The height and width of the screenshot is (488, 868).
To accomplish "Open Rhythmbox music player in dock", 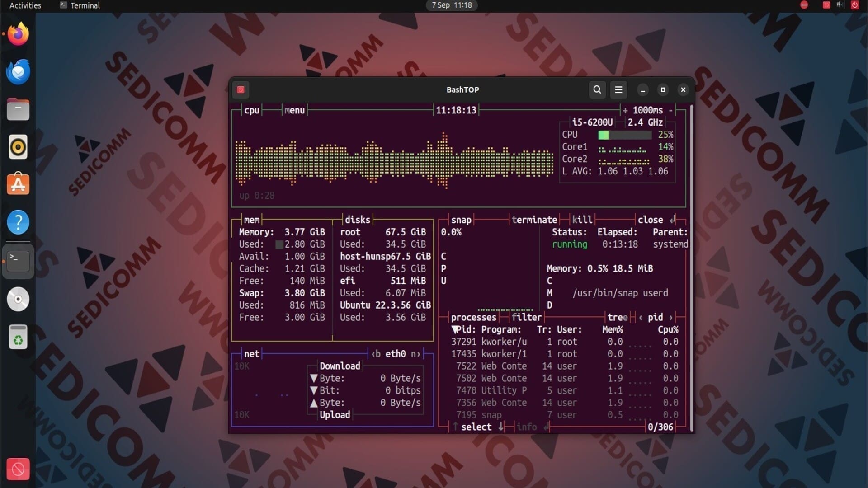I will 18,147.
